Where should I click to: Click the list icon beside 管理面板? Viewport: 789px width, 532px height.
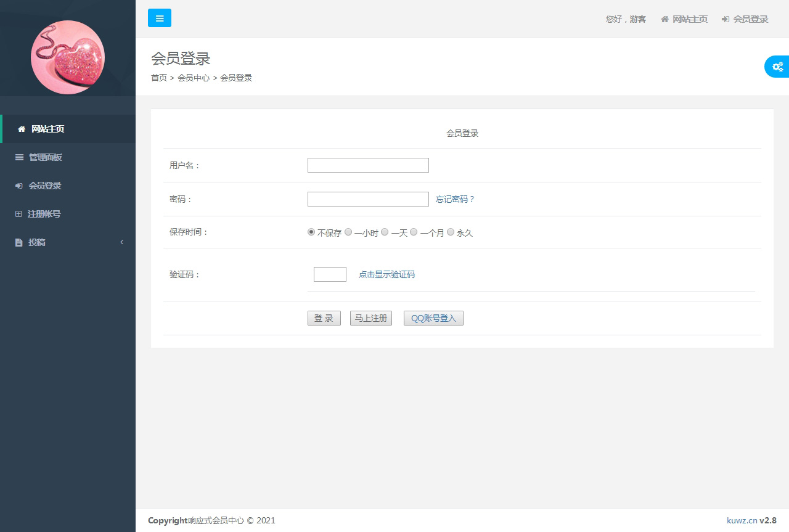click(x=19, y=157)
